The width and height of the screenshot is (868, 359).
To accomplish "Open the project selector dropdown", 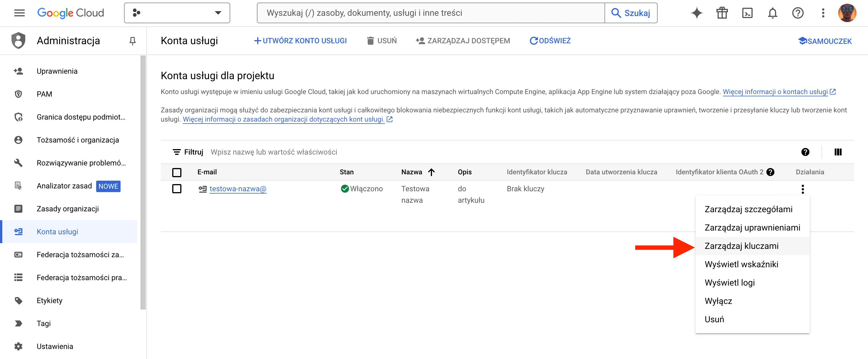I will point(177,13).
